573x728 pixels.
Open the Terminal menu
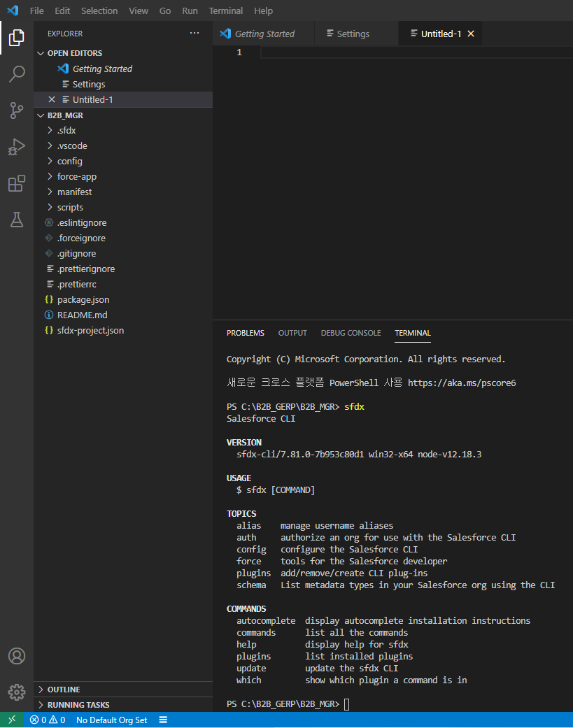coord(226,10)
